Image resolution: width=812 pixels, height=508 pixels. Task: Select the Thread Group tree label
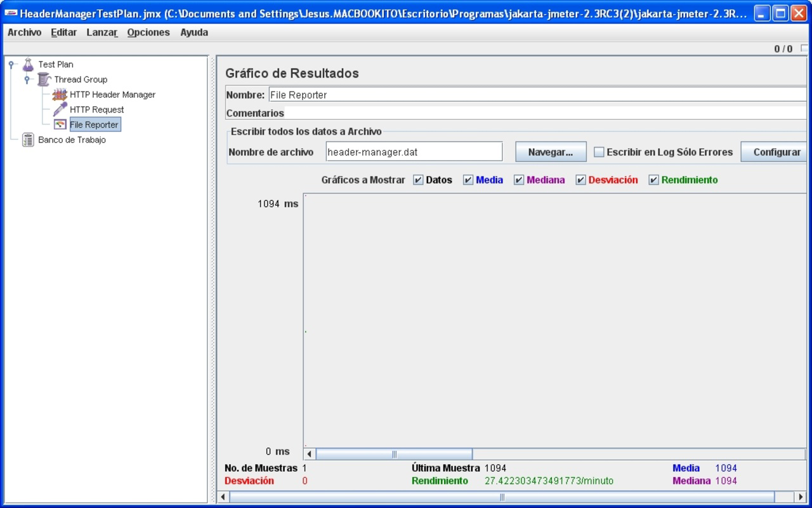pos(81,79)
